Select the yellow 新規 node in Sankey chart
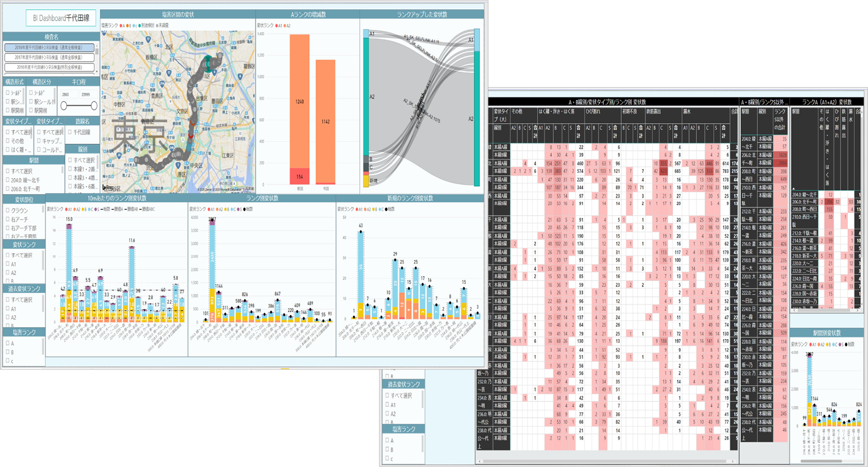 tap(366, 181)
